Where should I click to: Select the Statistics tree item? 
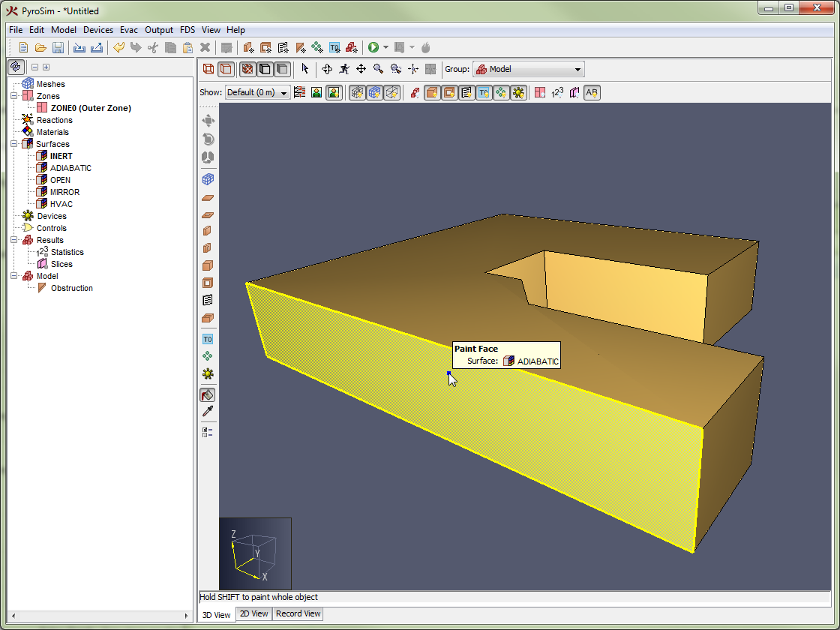click(67, 252)
